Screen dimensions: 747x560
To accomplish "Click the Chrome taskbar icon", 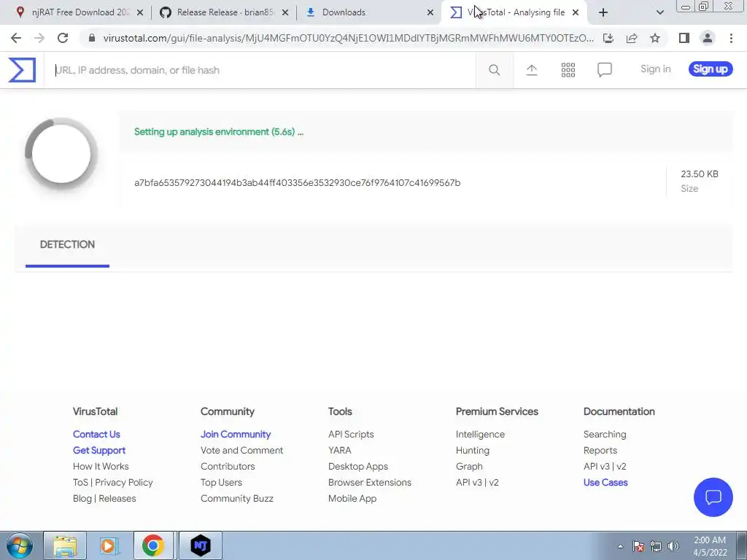I will pos(153,545).
